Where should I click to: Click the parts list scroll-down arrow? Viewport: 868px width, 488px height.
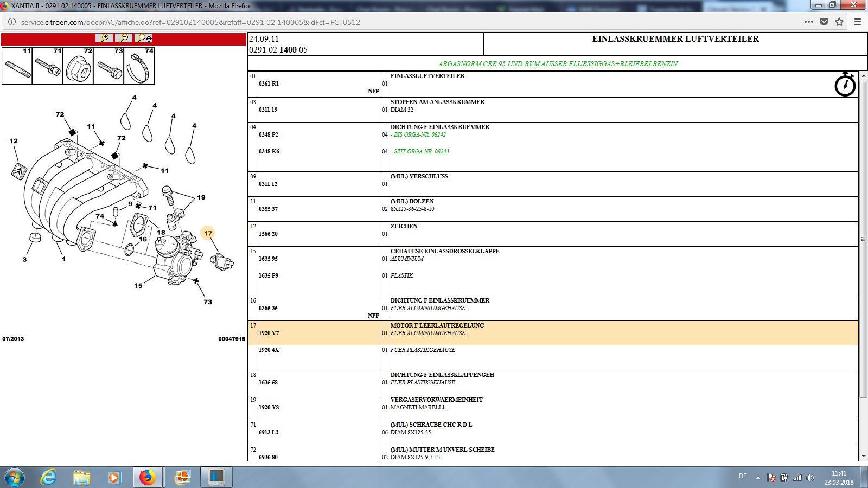pyautogui.click(x=863, y=457)
